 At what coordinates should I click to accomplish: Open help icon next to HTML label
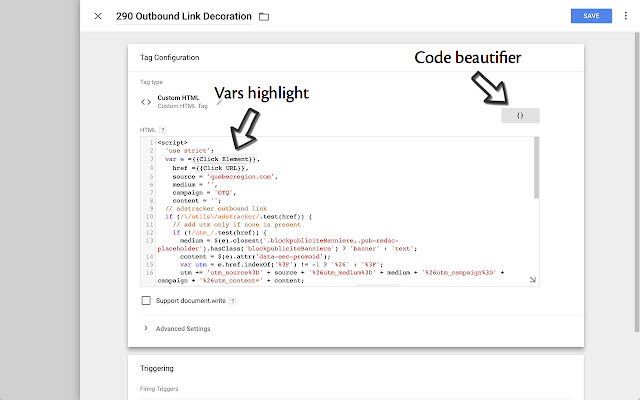(162, 130)
